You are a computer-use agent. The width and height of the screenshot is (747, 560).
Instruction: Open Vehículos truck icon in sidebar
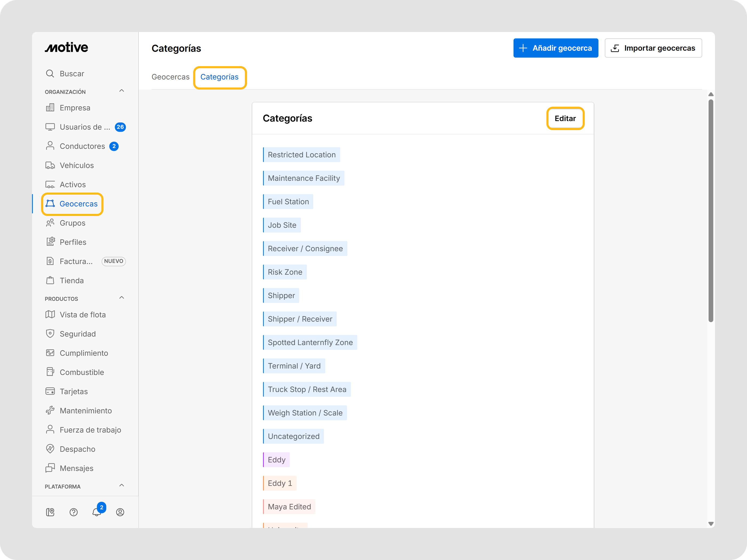(x=50, y=165)
